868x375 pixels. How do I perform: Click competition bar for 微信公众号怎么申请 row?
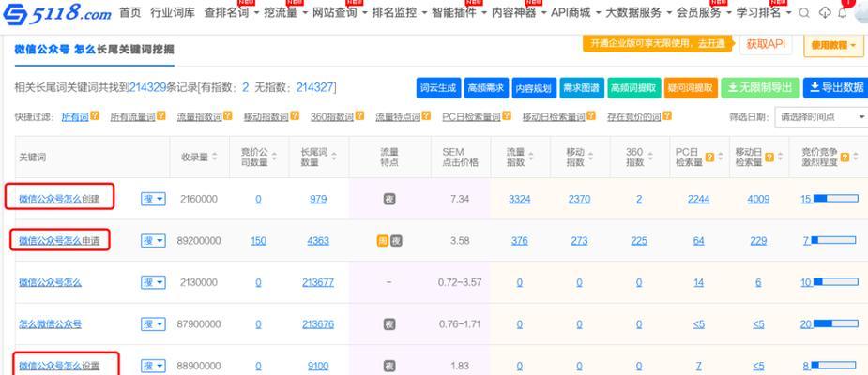coord(833,240)
